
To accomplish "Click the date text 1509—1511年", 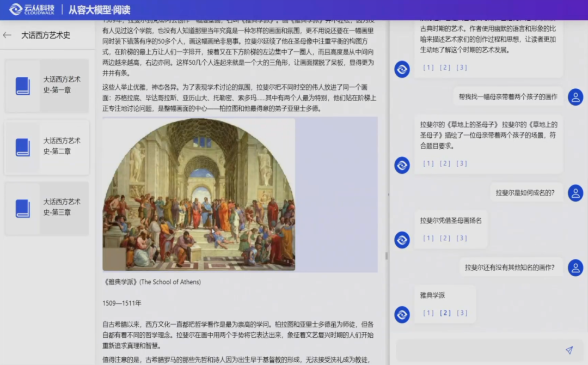I will 122,303.
